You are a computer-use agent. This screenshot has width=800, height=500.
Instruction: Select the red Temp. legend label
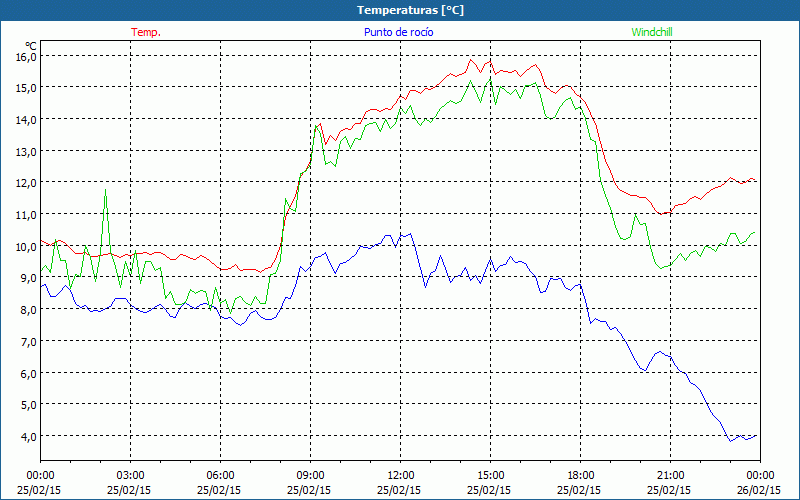[146, 32]
